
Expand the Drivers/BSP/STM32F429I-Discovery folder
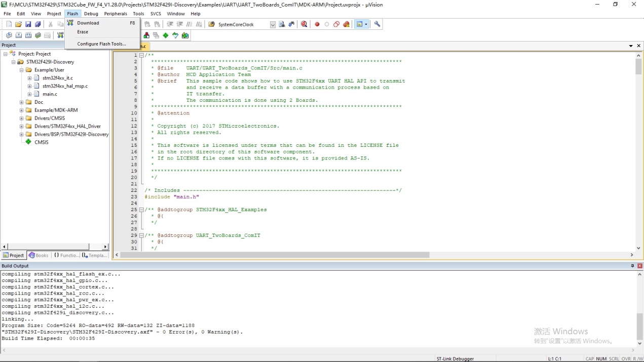tap(22, 134)
